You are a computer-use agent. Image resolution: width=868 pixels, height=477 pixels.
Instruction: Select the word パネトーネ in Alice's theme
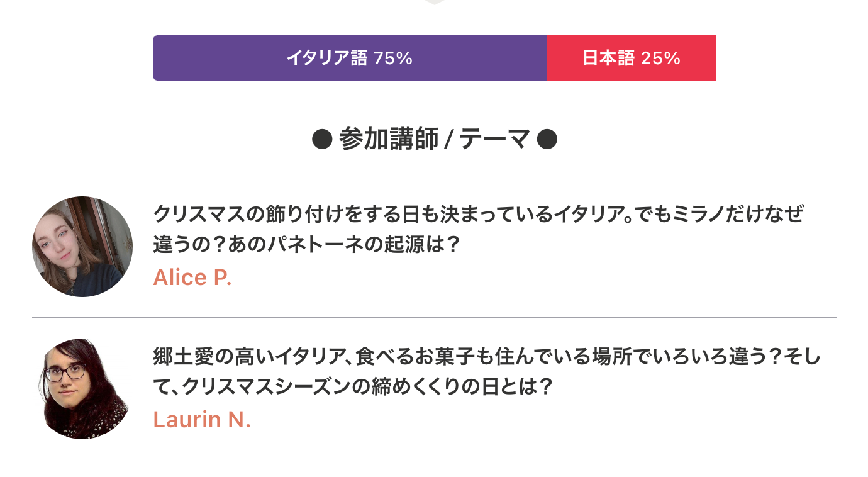[x=306, y=244]
